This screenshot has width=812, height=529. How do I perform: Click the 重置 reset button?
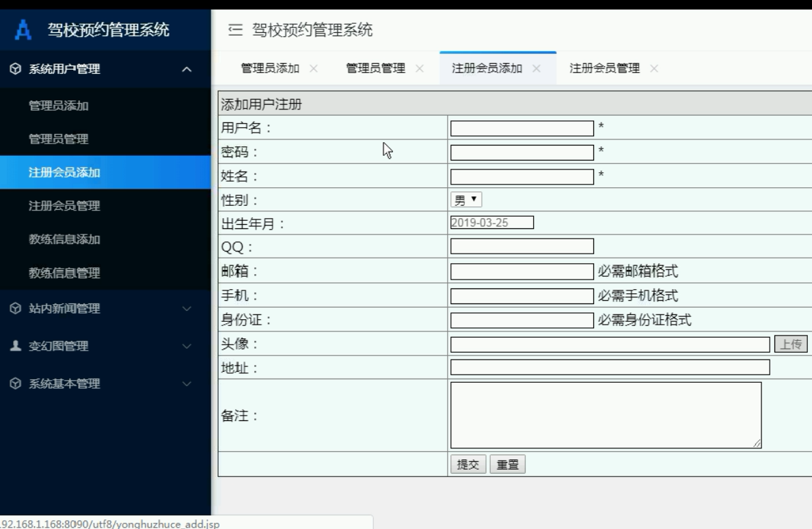click(507, 464)
